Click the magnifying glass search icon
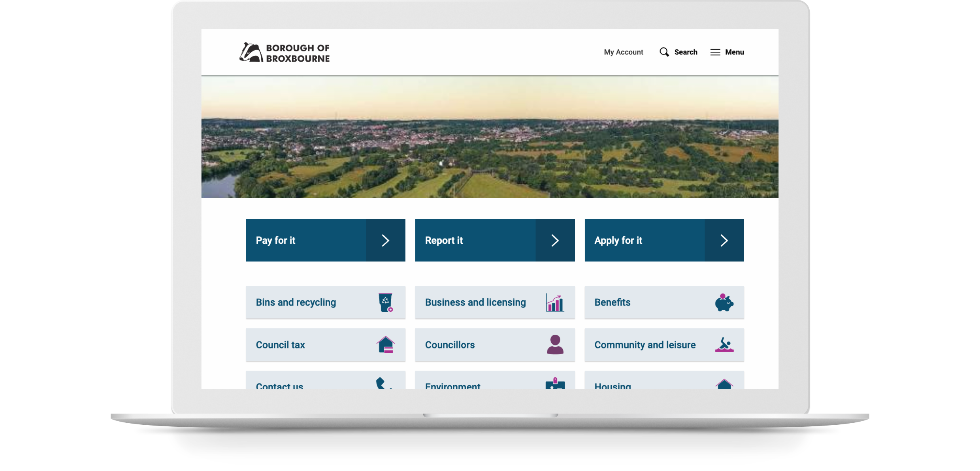 click(x=664, y=52)
